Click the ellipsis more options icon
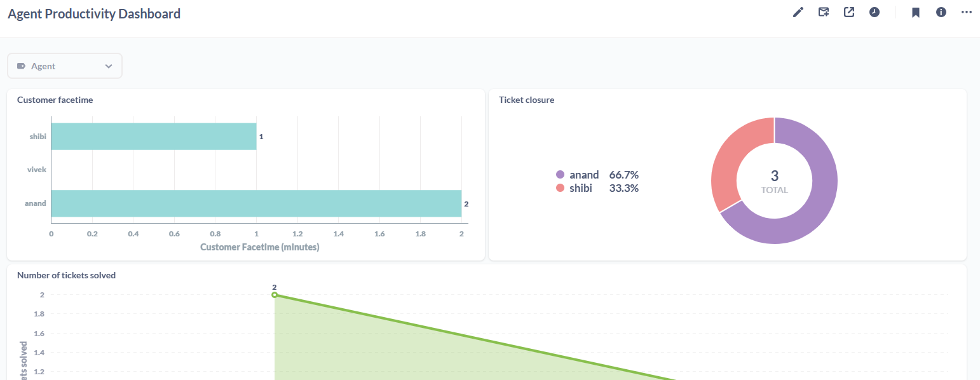The width and height of the screenshot is (980, 380). click(x=967, y=12)
